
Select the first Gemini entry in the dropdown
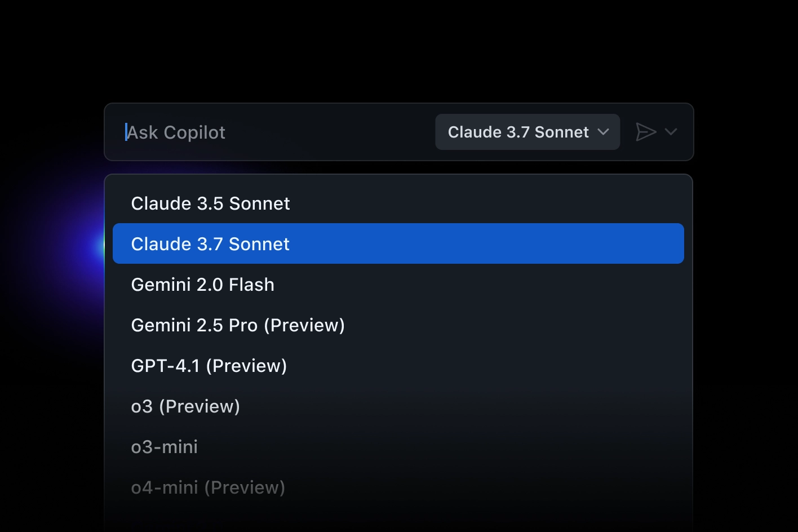398,285
